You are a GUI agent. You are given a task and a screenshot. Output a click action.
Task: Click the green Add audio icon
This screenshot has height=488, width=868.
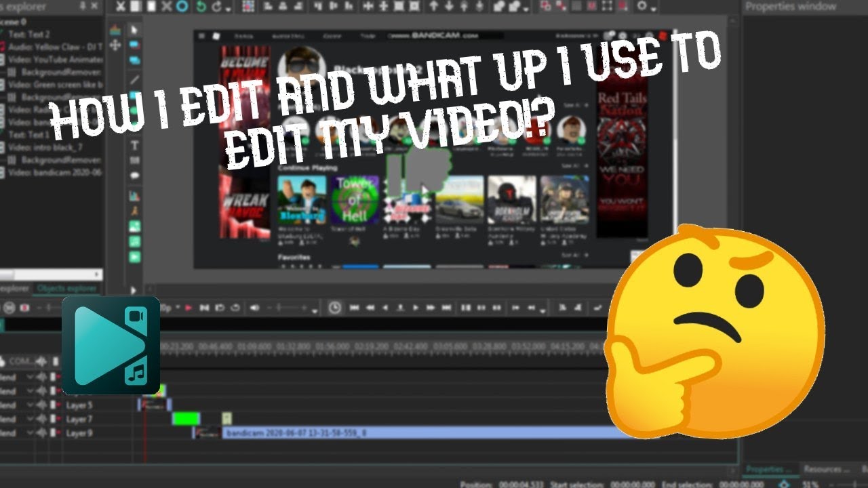[134, 242]
